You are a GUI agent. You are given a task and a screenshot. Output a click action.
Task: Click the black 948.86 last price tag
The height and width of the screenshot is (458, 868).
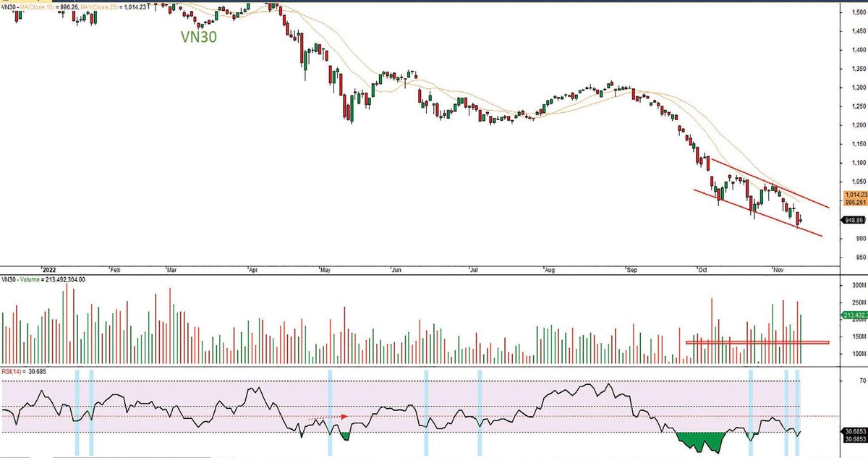click(x=854, y=220)
